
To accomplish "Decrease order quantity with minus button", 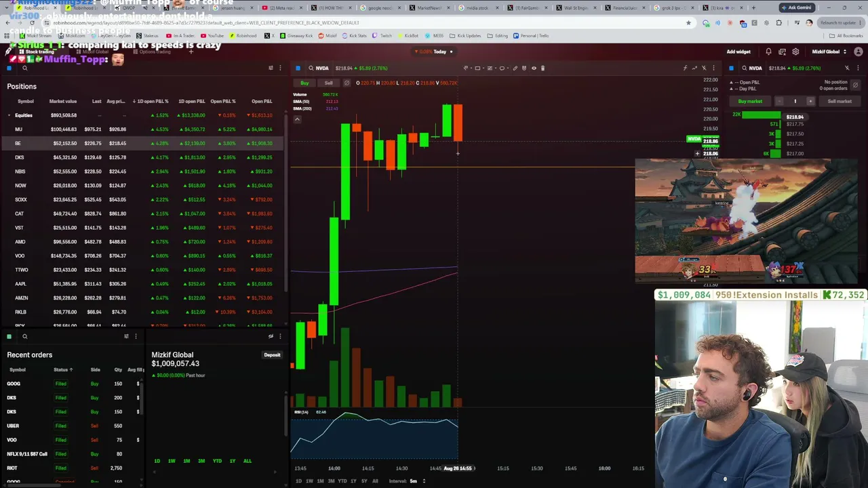I will (779, 101).
